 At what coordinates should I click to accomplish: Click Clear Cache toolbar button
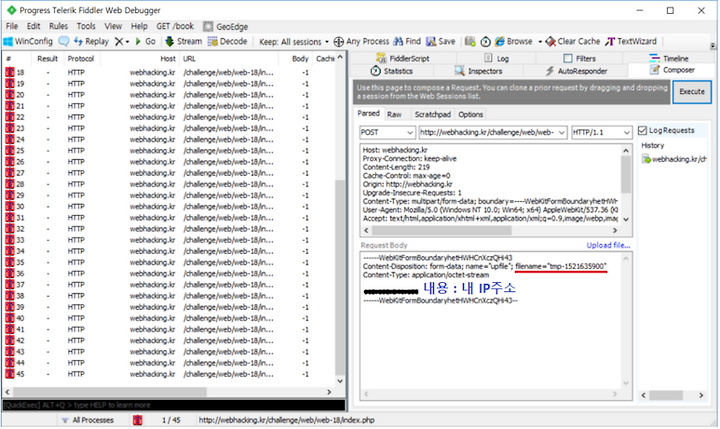click(573, 41)
